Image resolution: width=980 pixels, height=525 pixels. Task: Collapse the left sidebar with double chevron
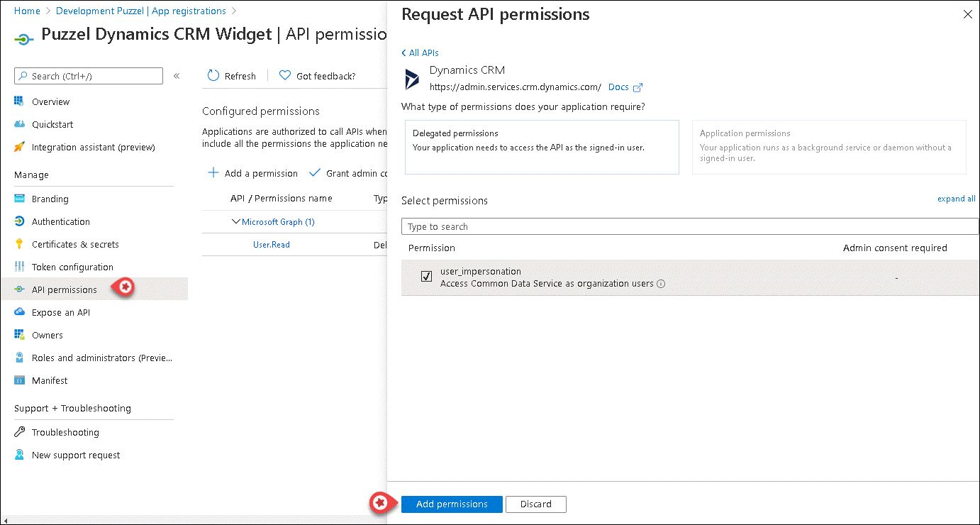click(177, 76)
